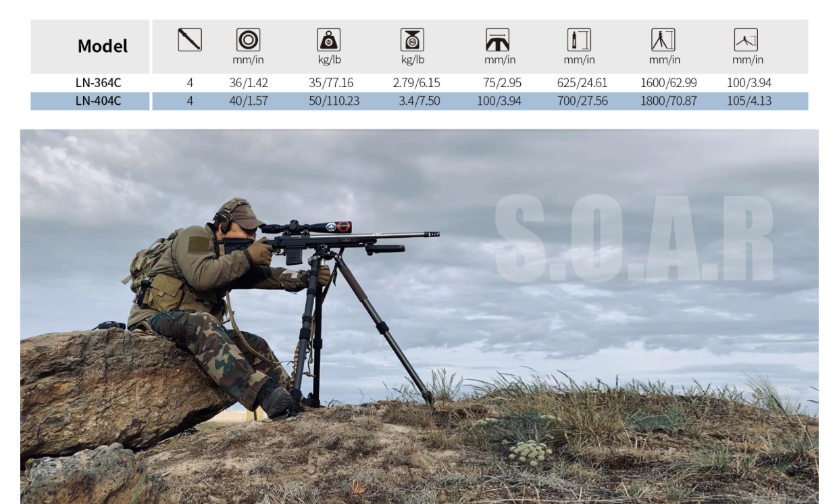Click the "35/77.16" load capacity value
This screenshot has width=839, height=504.
tap(331, 83)
